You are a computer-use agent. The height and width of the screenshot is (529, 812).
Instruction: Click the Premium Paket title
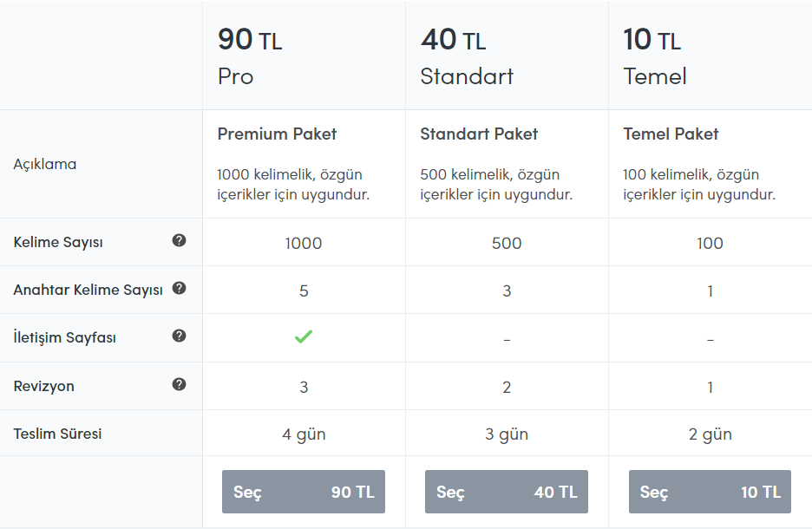pos(277,134)
